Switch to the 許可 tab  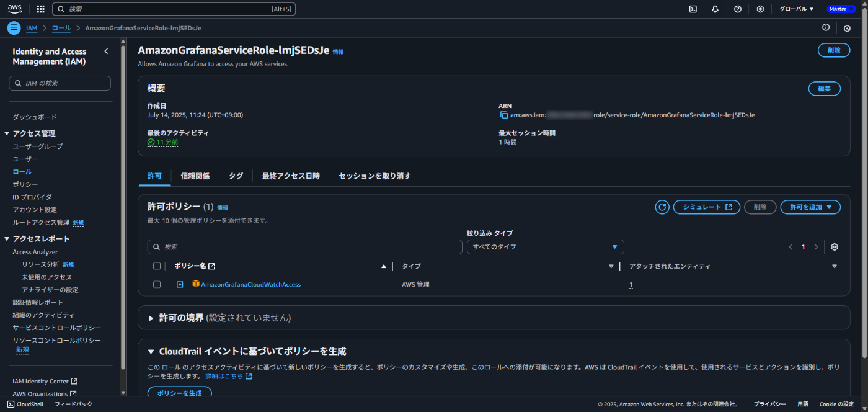[154, 176]
